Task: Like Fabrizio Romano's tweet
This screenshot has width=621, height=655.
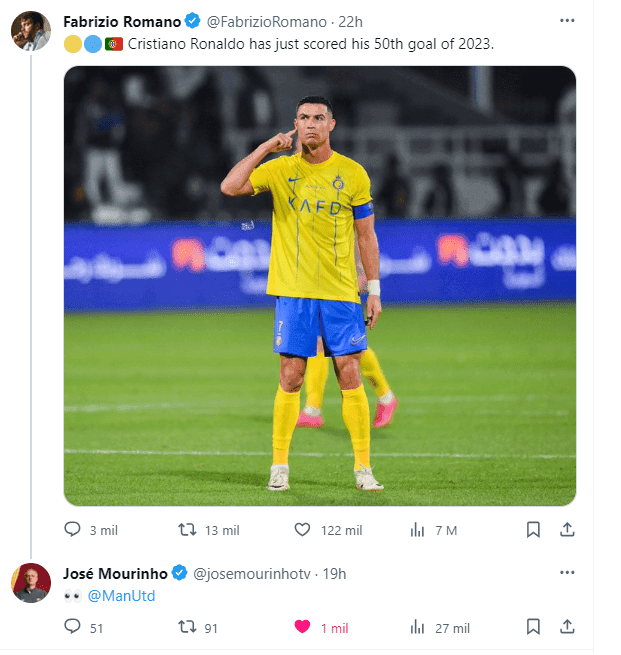Action: pyautogui.click(x=302, y=530)
